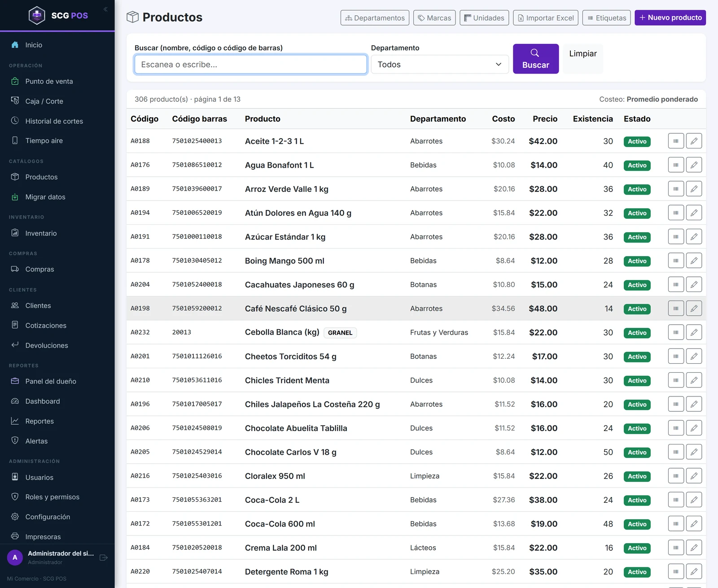Click the Etiquetas button
This screenshot has width=718, height=588.
606,18
